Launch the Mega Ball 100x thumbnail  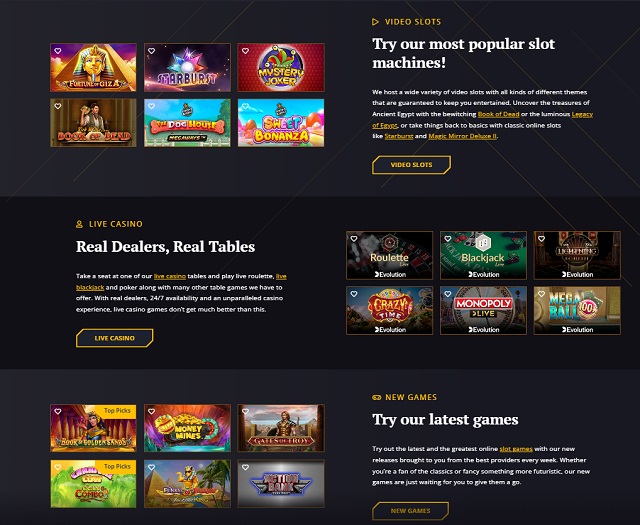click(x=577, y=311)
